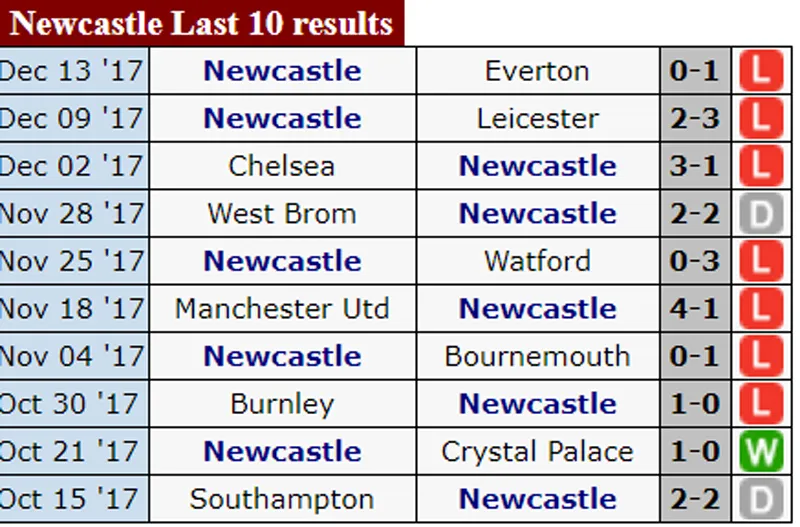Click the loss icon for Bournemouth match
800x527 pixels.
[760, 357]
